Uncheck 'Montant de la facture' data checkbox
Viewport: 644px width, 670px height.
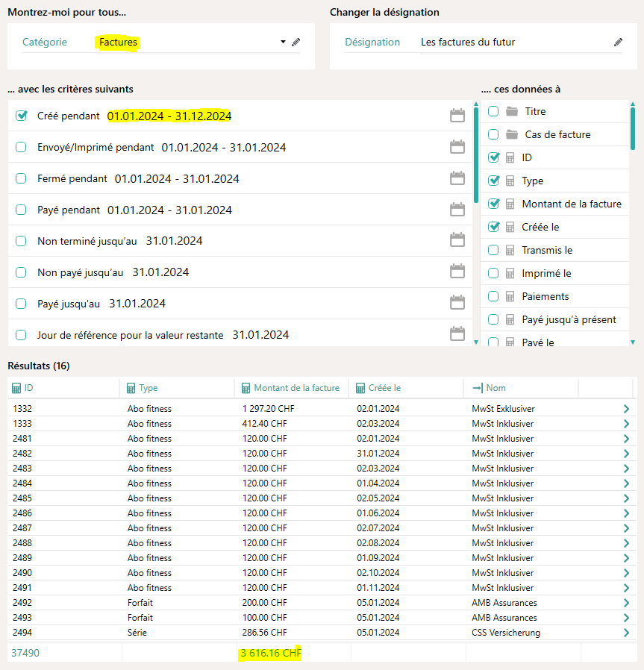click(x=493, y=204)
